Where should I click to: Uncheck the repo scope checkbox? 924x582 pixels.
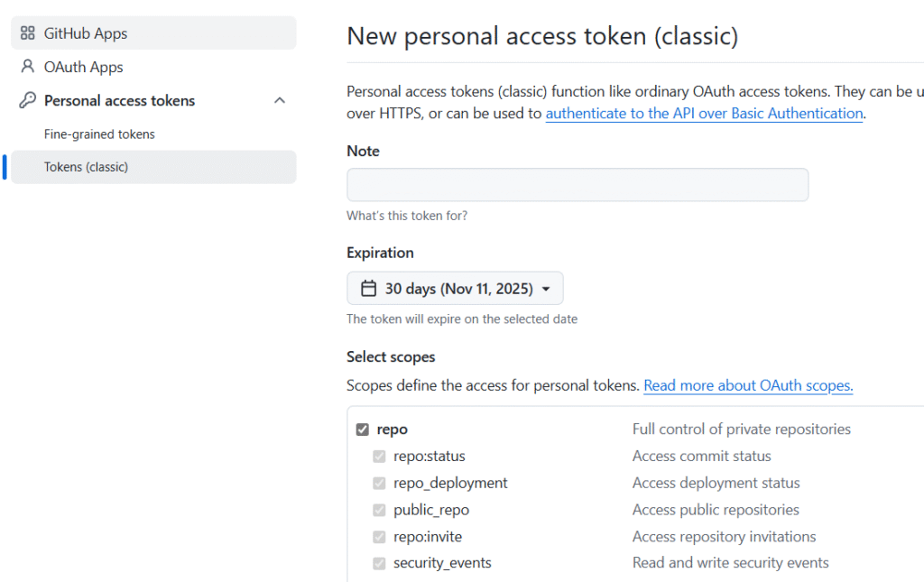[363, 430]
